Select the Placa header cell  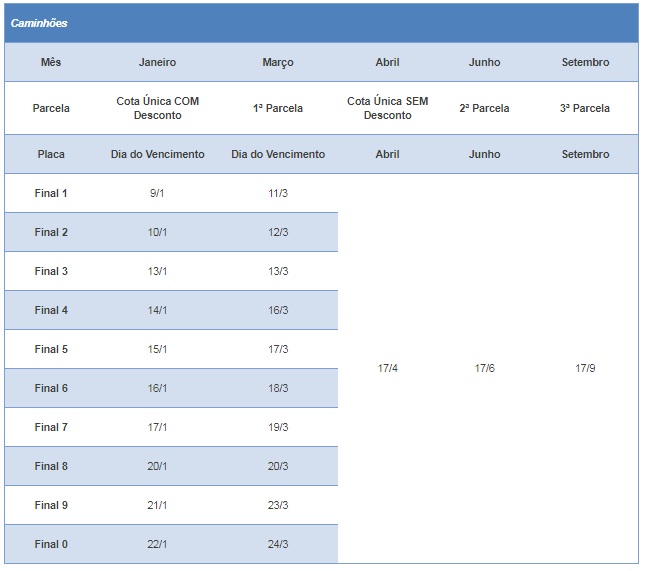51,154
